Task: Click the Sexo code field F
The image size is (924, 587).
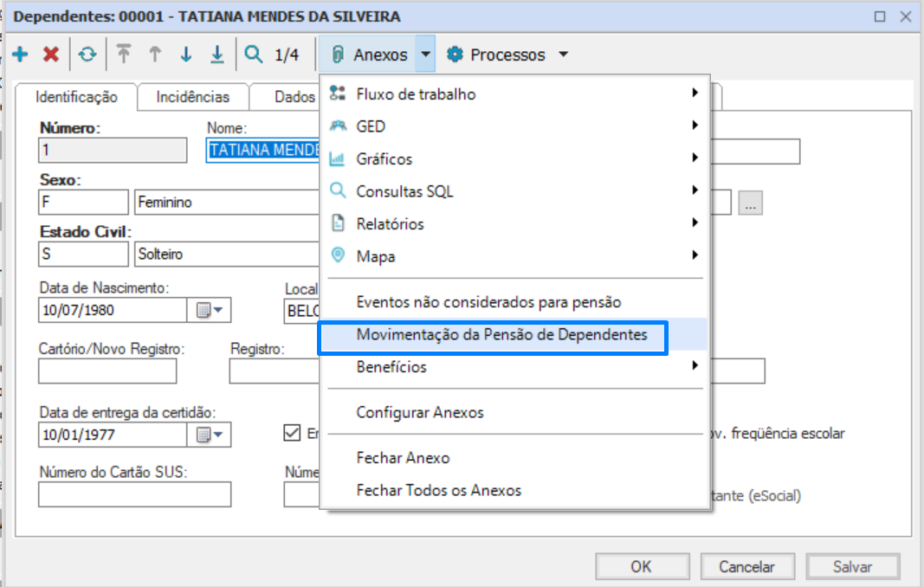Action: 83,202
